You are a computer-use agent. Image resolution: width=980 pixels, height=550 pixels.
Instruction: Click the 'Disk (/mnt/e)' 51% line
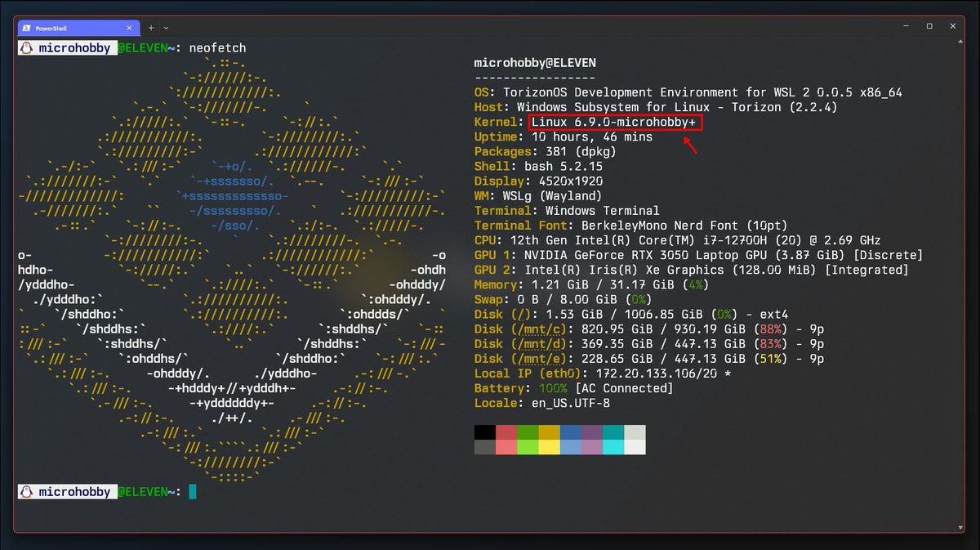(649, 359)
